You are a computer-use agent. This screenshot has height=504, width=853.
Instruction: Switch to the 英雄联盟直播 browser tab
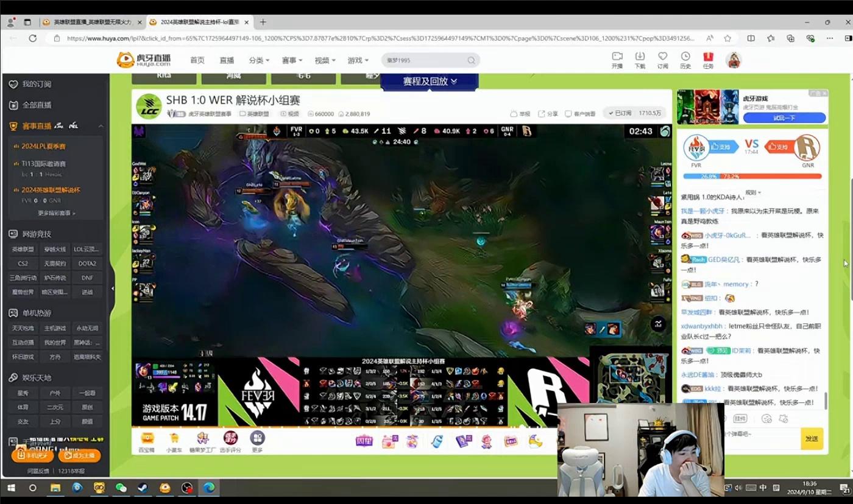[91, 22]
